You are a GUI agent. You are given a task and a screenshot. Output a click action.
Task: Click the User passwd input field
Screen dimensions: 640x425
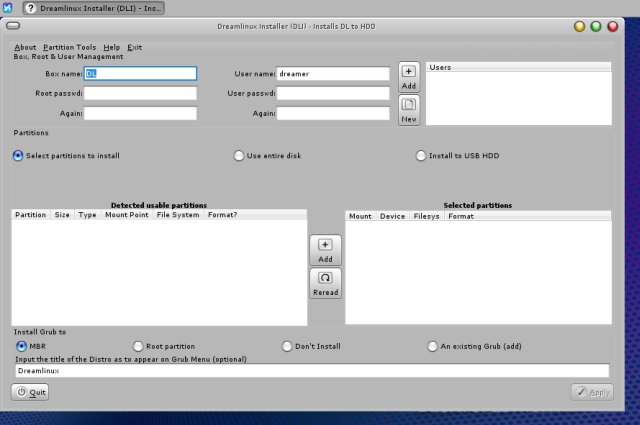tap(333, 93)
